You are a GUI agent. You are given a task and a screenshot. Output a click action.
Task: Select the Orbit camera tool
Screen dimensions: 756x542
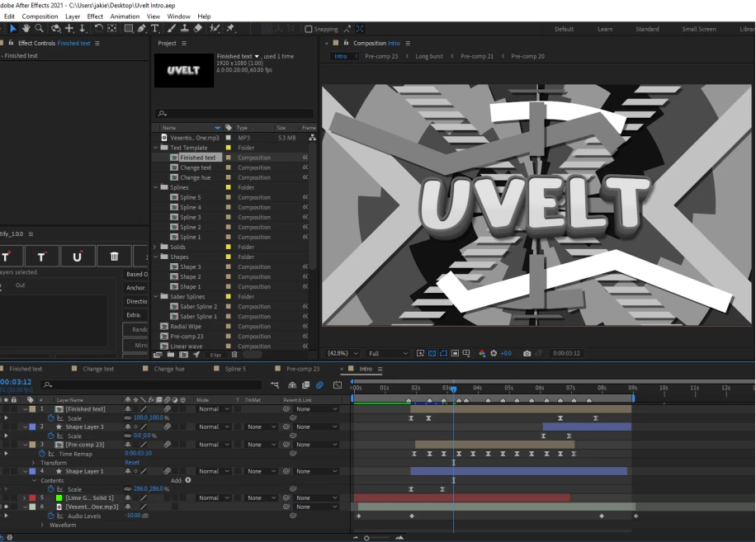tap(56, 29)
